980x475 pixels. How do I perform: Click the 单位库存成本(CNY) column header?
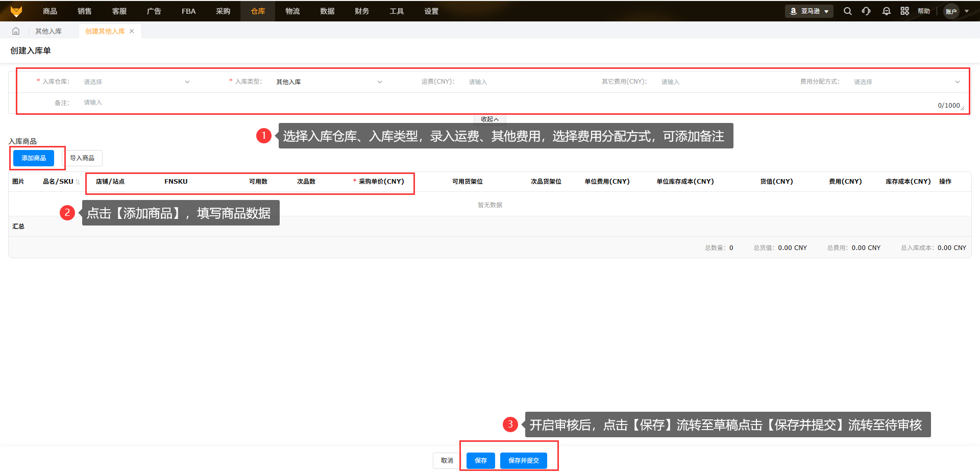coord(685,182)
